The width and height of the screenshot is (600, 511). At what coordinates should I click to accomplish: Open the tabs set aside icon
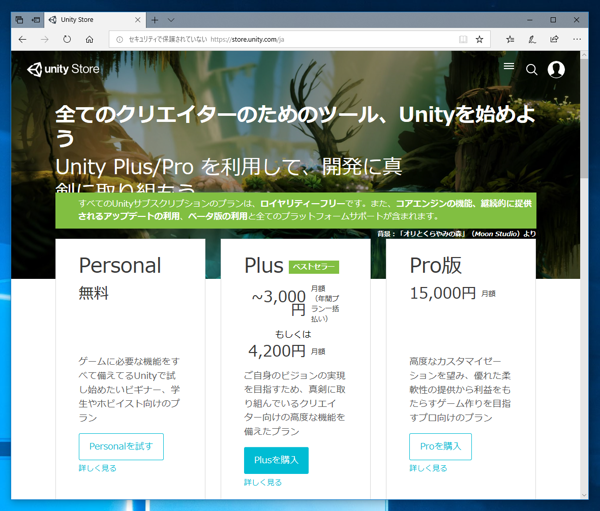pos(19,20)
